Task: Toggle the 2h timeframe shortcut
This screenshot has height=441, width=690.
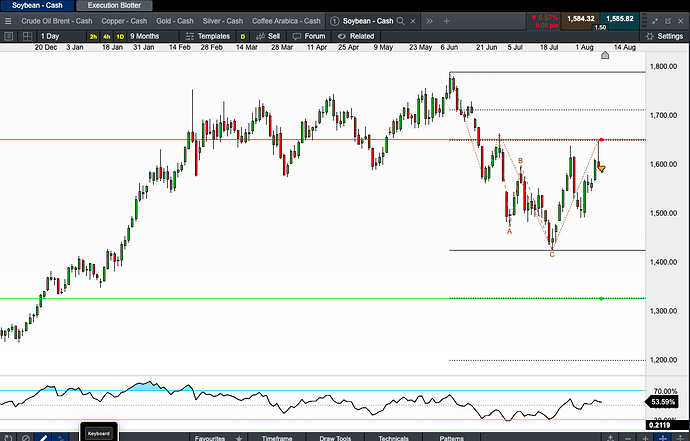Action: coord(92,36)
